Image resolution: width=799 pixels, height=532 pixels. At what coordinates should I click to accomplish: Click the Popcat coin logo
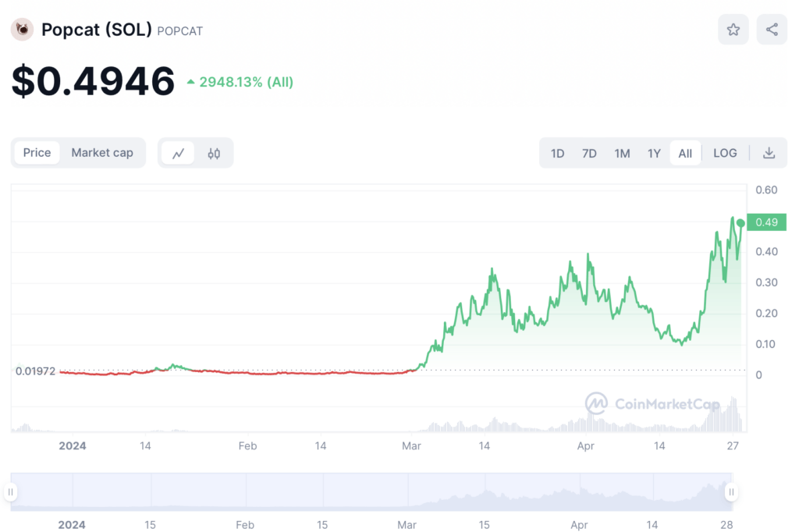[22, 30]
